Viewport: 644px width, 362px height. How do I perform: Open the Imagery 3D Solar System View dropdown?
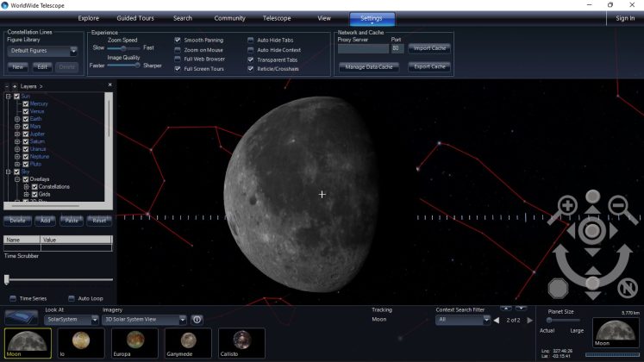click(183, 319)
